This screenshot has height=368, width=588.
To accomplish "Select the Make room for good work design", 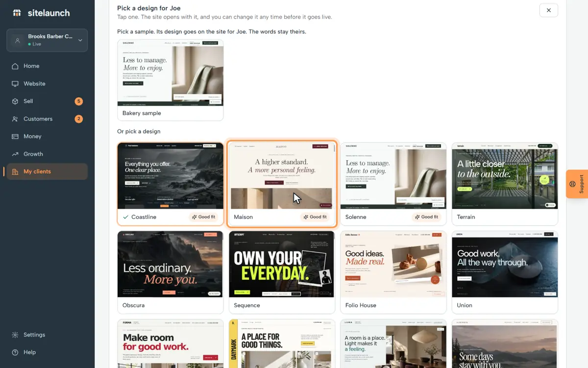I will [x=171, y=343].
